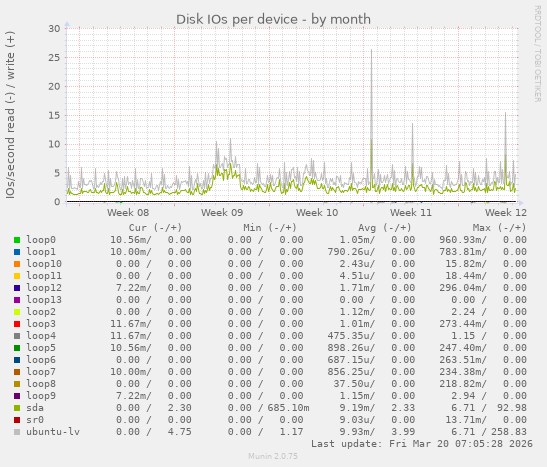Click the loop12 dark blue legend swatch
Image resolution: width=547 pixels, height=467 pixels.
click(x=17, y=288)
